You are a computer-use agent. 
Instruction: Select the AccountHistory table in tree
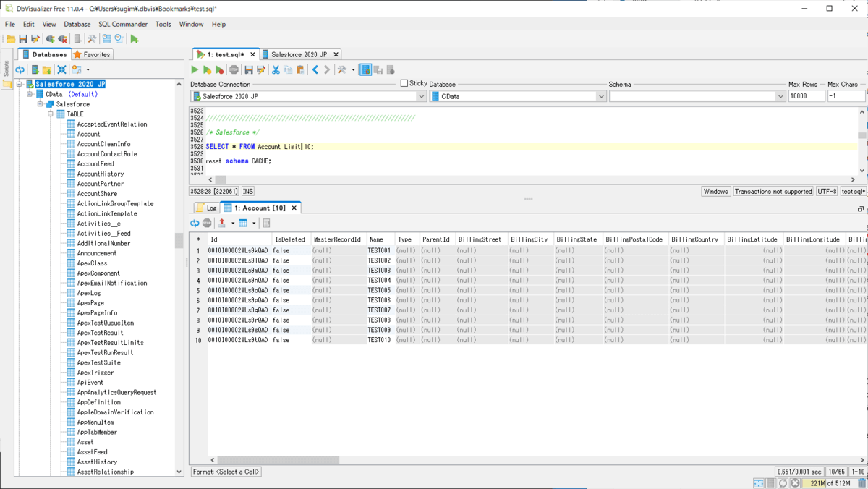click(100, 174)
